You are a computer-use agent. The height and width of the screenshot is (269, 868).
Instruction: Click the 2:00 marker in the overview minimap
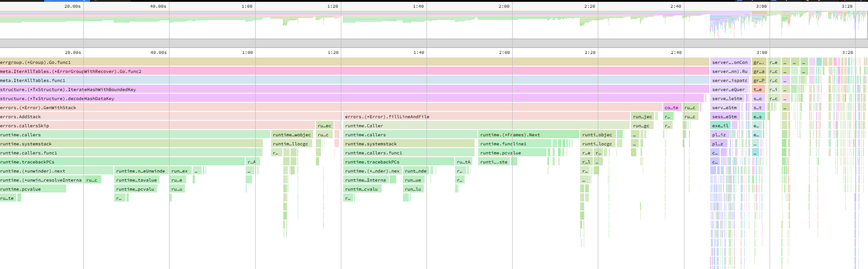pos(504,6)
